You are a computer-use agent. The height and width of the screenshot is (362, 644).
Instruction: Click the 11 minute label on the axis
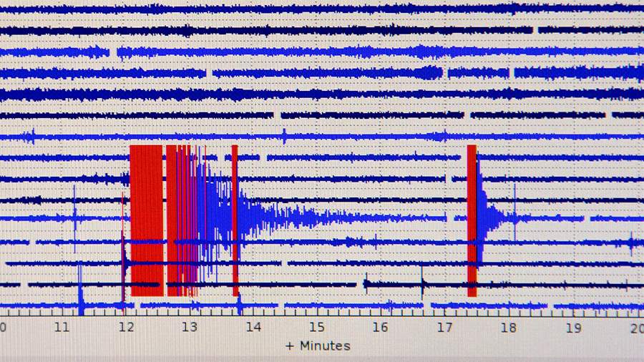click(62, 328)
